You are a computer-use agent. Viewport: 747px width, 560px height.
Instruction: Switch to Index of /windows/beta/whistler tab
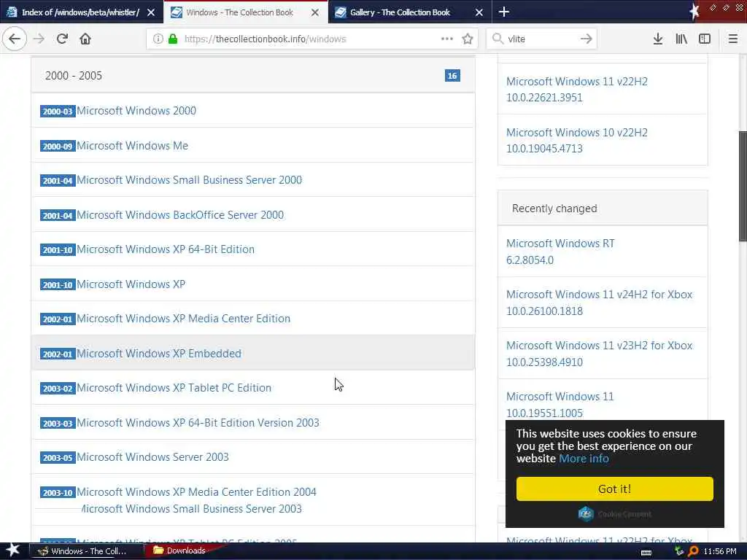(x=81, y=12)
